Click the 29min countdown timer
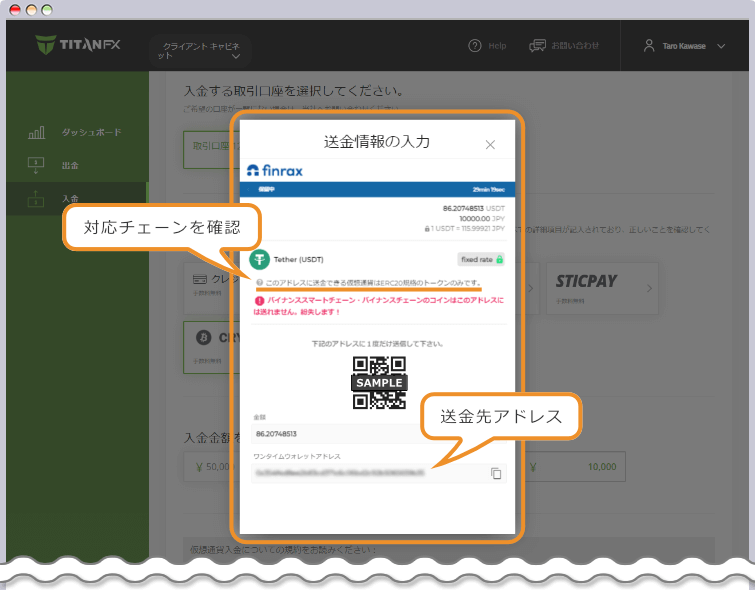 click(488, 190)
